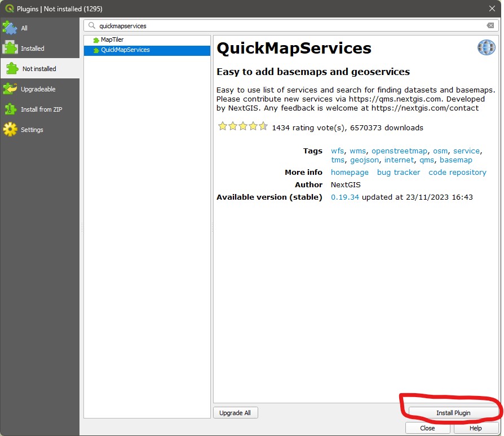Click the qms tag link

tap(427, 160)
